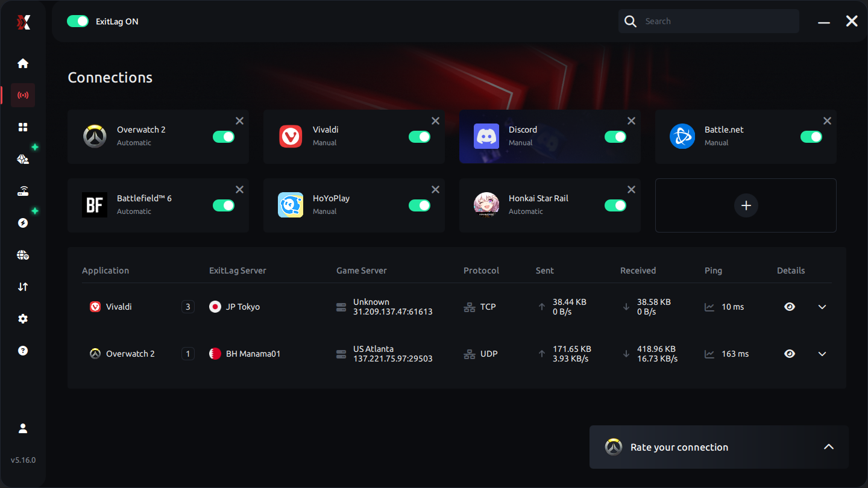Select the Connections broadcast icon in sidebar
The height and width of the screenshot is (488, 868).
23,95
